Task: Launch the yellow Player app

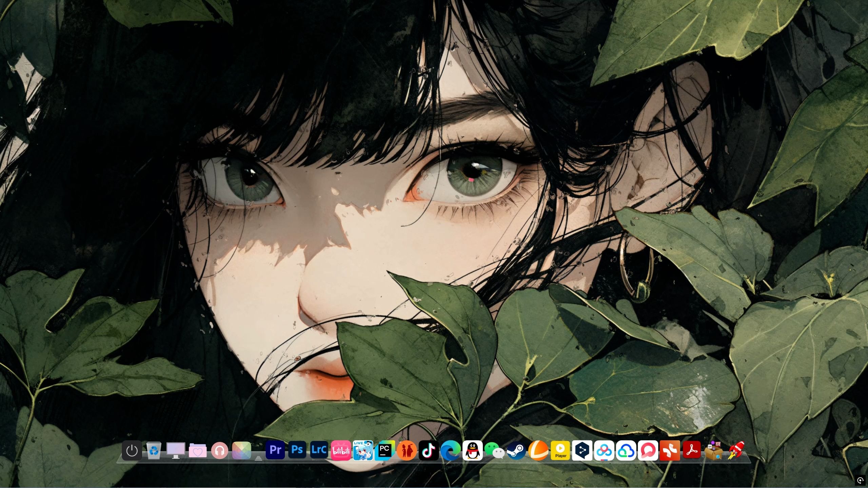Action: point(560,451)
